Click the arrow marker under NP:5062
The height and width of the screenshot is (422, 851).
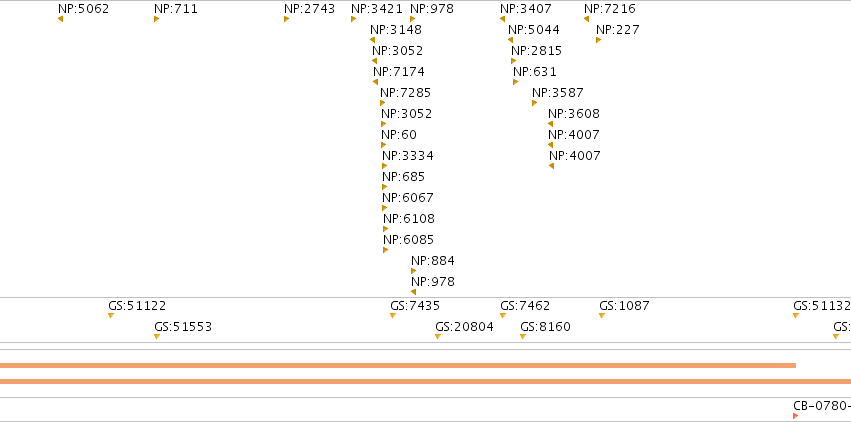(x=60, y=19)
